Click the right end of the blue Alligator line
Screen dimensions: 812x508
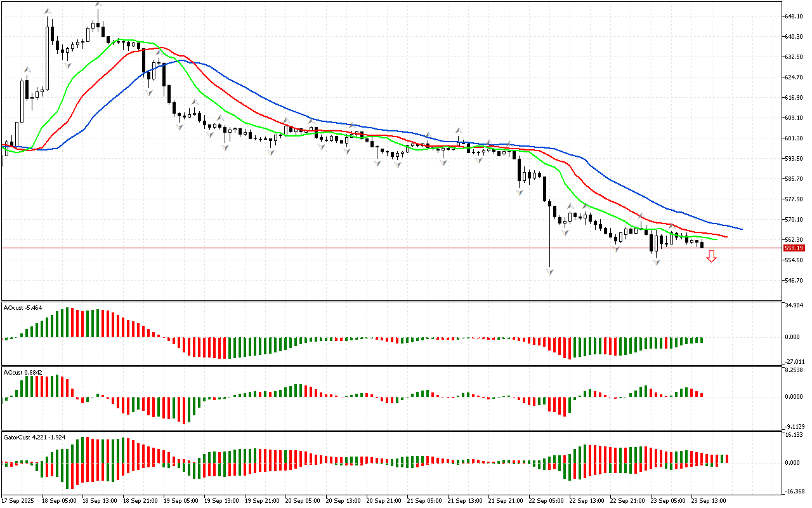click(x=740, y=229)
